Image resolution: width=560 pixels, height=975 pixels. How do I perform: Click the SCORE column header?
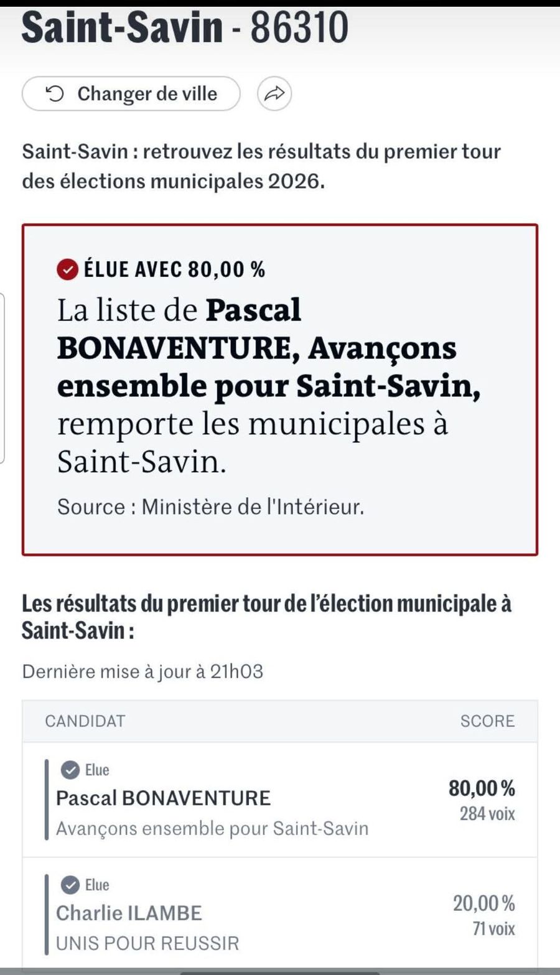487,721
